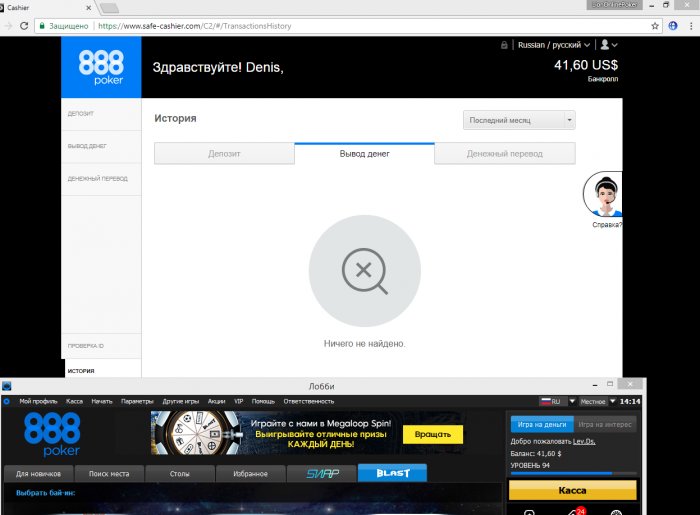Image resolution: width=700 pixels, height=515 pixels.
Task: Open the globe extension icon in the browser
Action: pyautogui.click(x=673, y=26)
